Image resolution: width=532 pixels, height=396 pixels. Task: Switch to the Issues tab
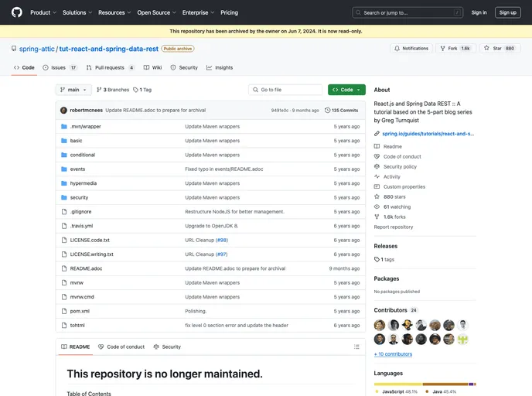point(60,67)
